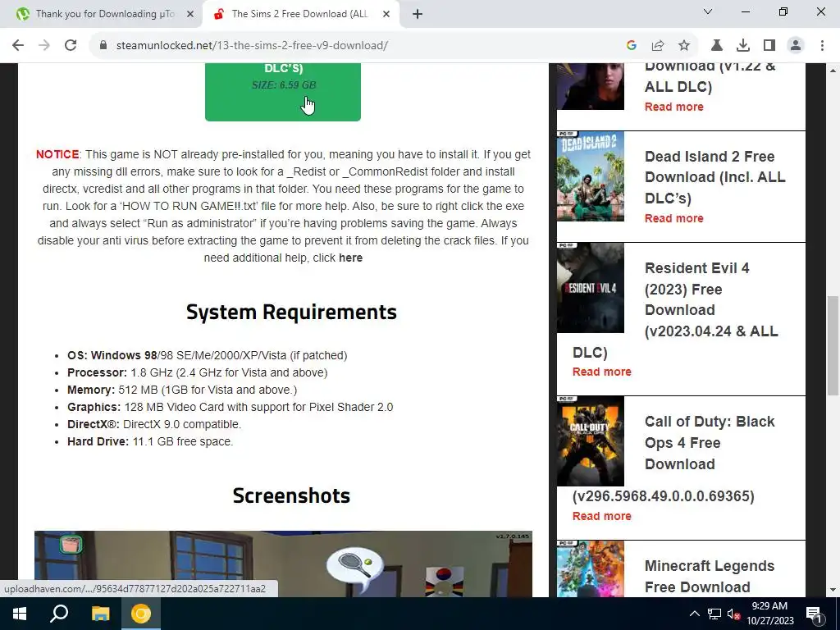Open the downloads icon in toolbar

(743, 46)
